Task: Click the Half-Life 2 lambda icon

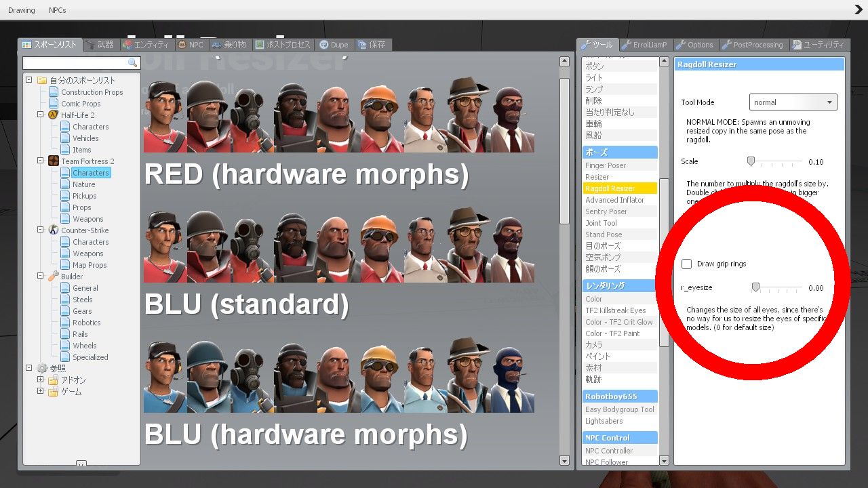Action: click(54, 115)
